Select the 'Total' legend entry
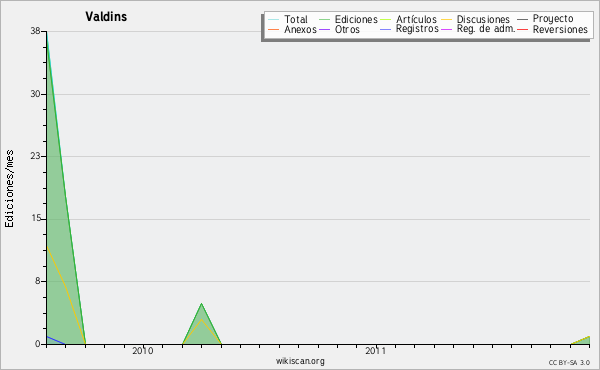This screenshot has width=600, height=370. (x=296, y=19)
